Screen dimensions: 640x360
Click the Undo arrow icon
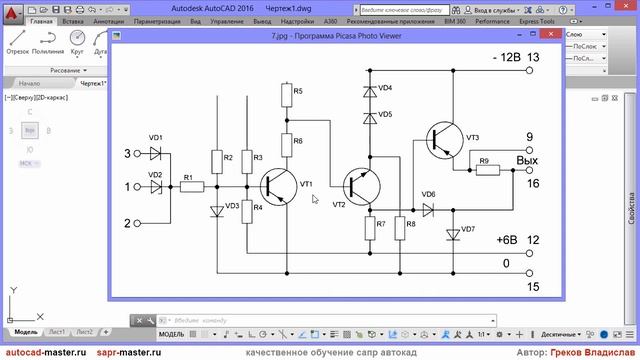coord(92,9)
